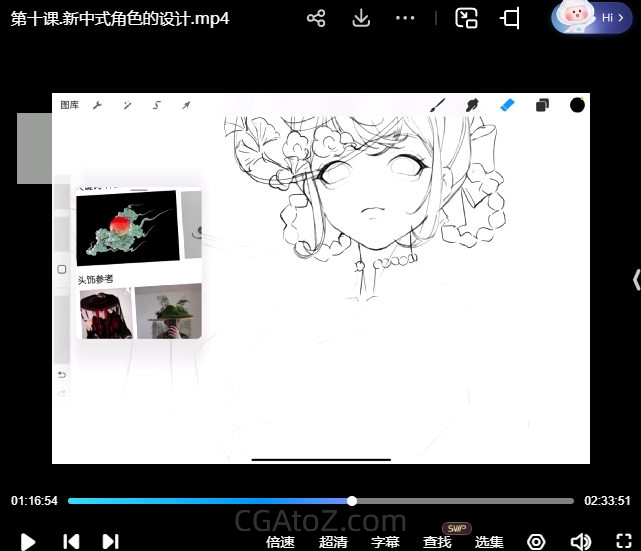Screen dimensions: 641x551
Task: Open the 选集 episode list
Action: [x=489, y=542]
